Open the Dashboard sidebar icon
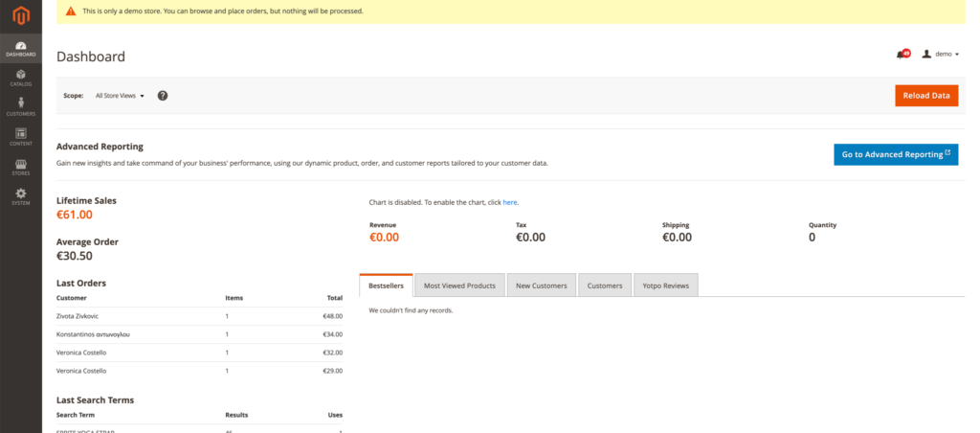Image resolution: width=980 pixels, height=433 pixels. coord(20,48)
